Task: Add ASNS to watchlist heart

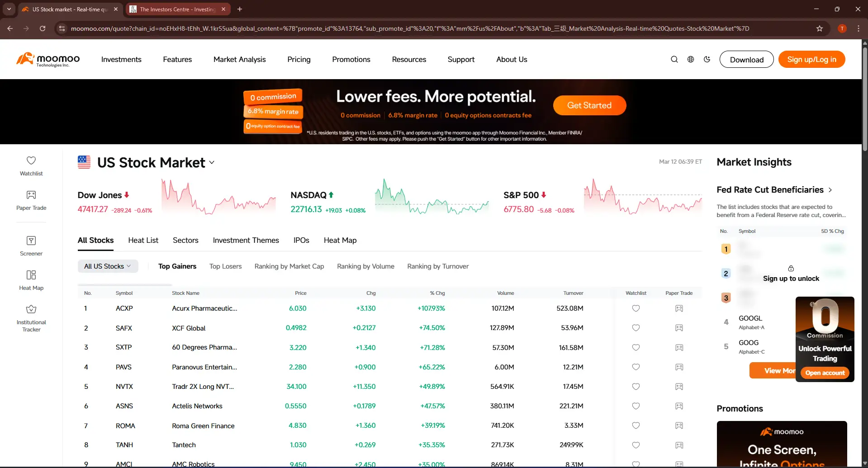Action: (x=636, y=406)
